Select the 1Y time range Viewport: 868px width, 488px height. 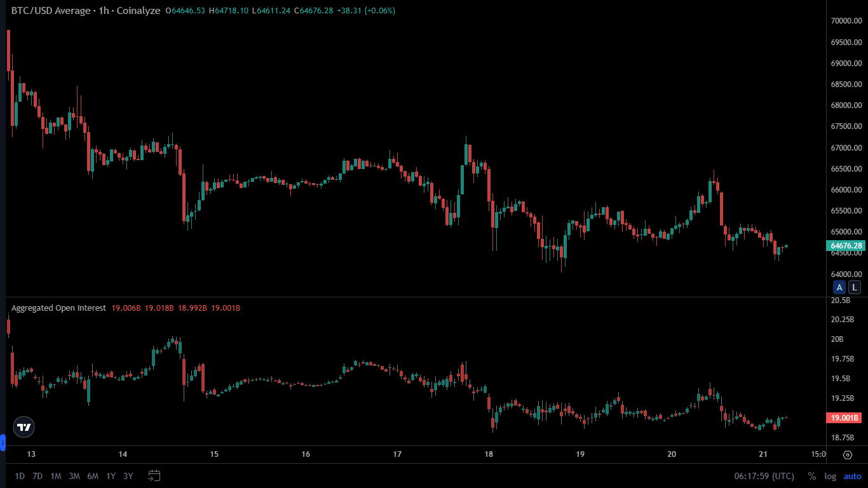point(111,476)
